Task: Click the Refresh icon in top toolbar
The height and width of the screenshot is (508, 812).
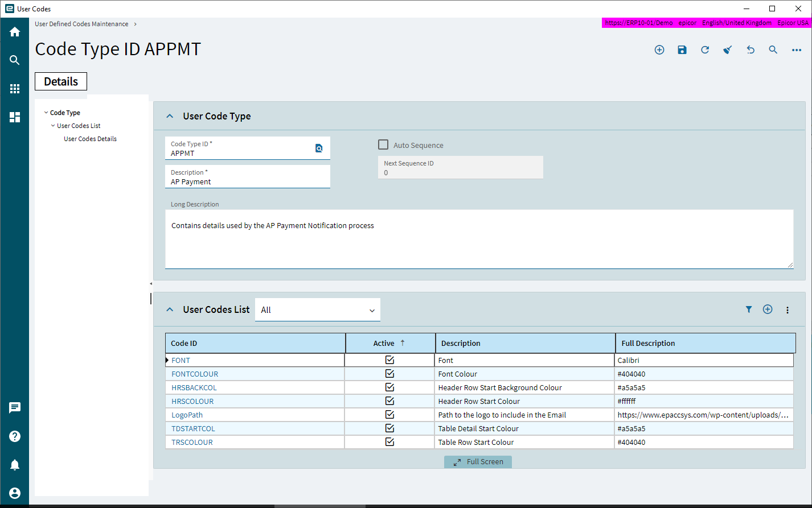Action: click(x=705, y=50)
